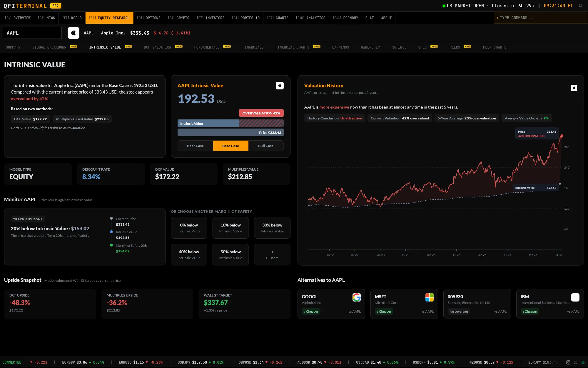Click the Google logo on GOOGL card

357,297
